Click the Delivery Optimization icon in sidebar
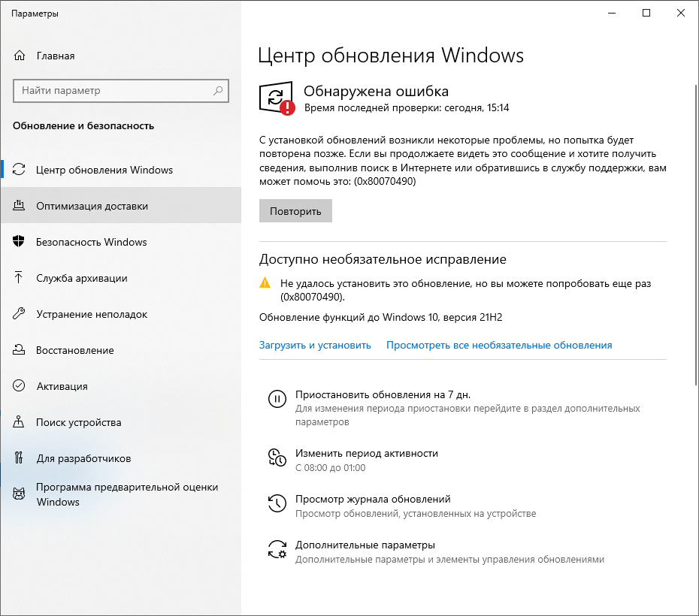699x616 pixels. tap(19, 205)
